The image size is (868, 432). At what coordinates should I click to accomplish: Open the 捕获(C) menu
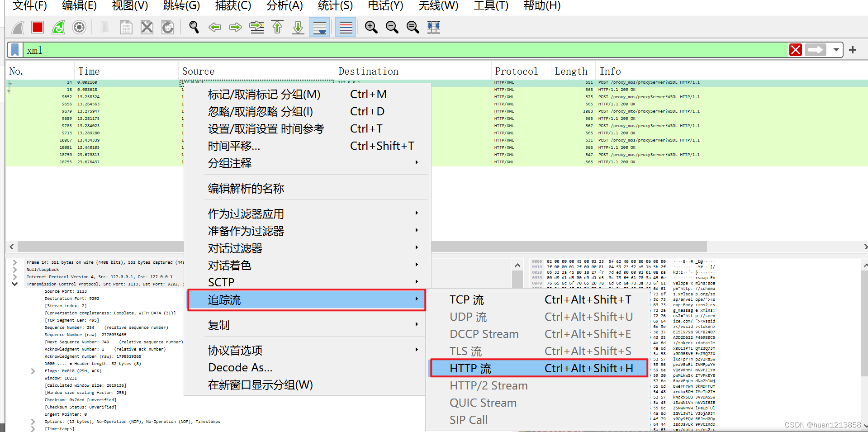[233, 5]
